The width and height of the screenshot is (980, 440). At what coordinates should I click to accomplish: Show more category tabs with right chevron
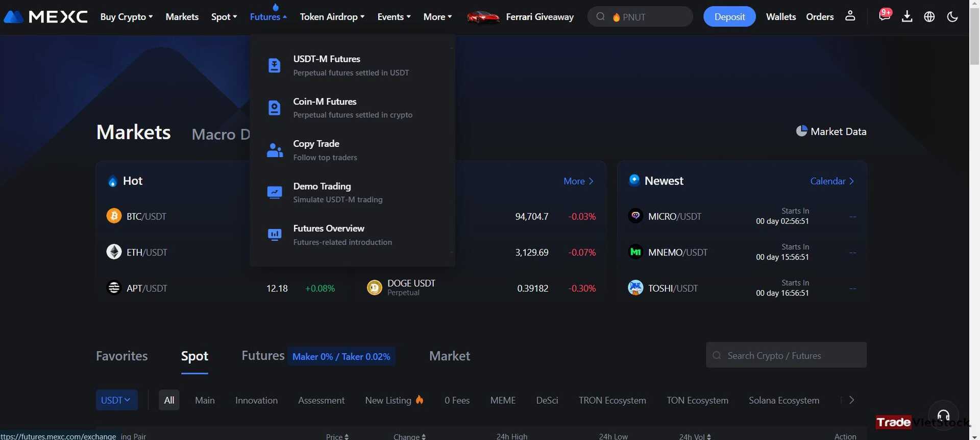click(x=851, y=400)
